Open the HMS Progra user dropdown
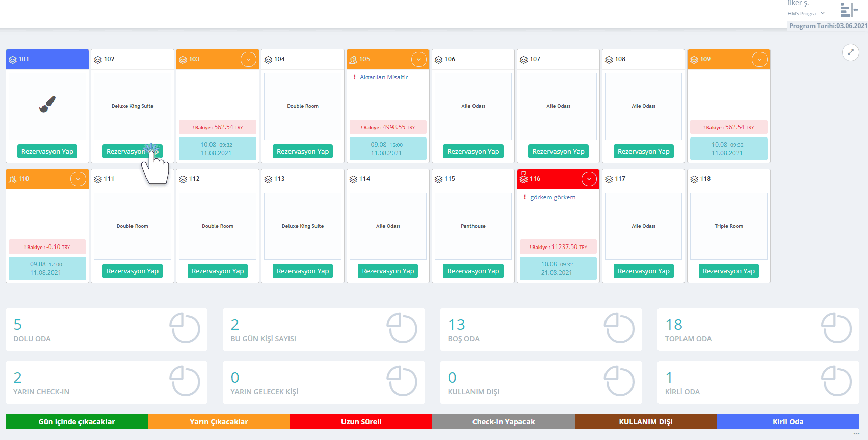The image size is (868, 440). click(806, 13)
